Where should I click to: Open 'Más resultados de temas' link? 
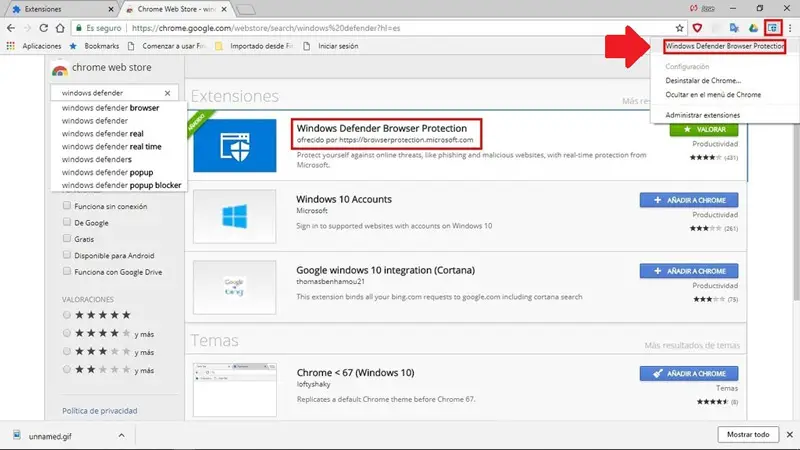(692, 345)
